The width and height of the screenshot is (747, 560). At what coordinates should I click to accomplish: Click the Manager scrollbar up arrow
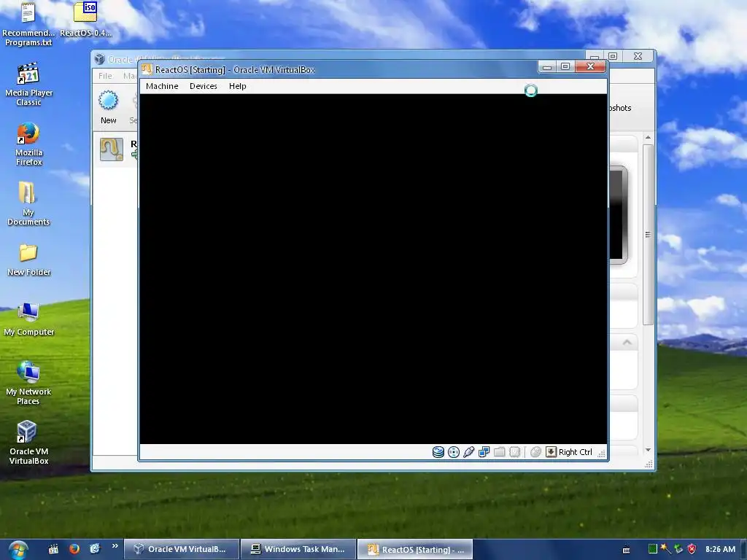[648, 138]
